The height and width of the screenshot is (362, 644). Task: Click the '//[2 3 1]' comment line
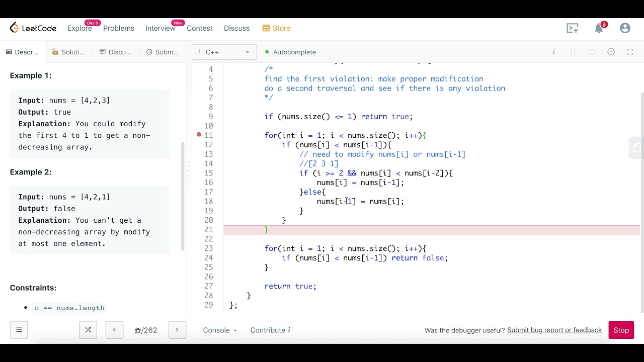coord(318,163)
